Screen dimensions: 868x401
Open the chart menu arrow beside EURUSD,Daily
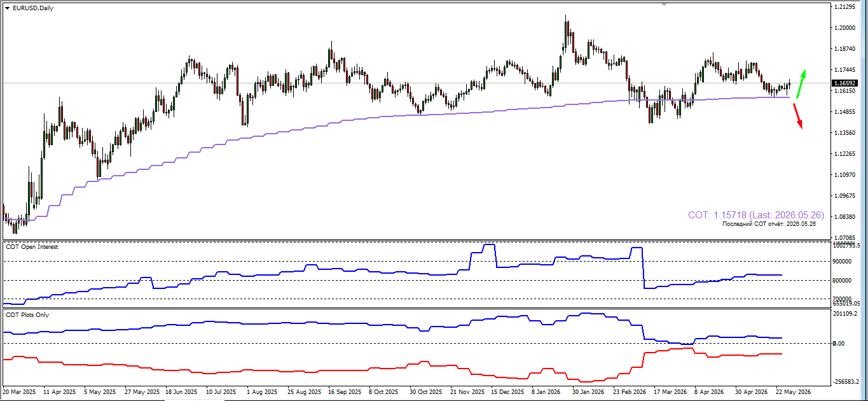[x=7, y=8]
